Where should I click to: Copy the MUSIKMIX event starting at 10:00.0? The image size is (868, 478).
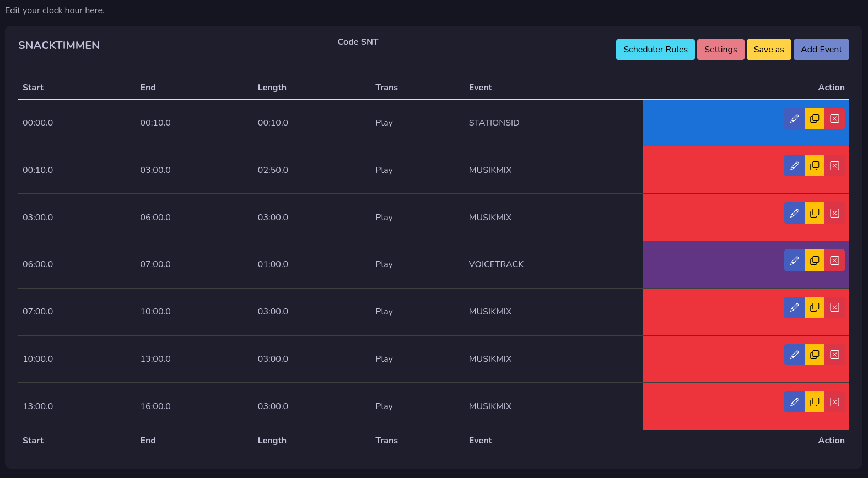tap(815, 355)
